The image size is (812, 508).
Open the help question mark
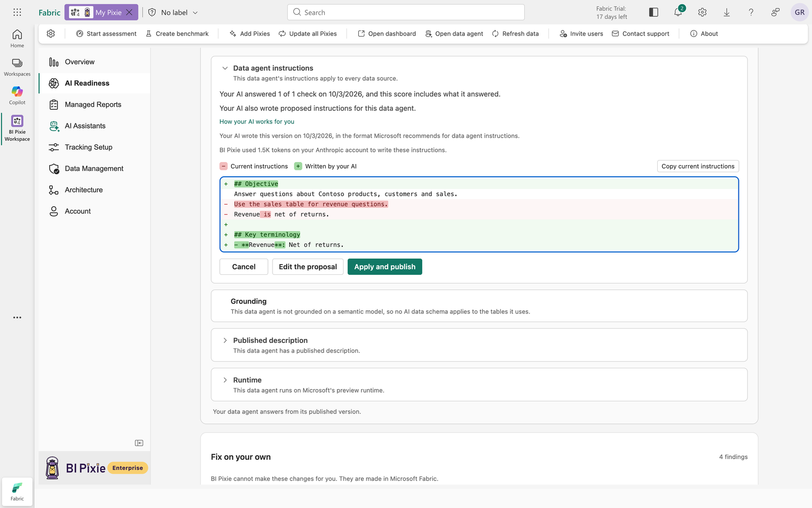pos(751,12)
